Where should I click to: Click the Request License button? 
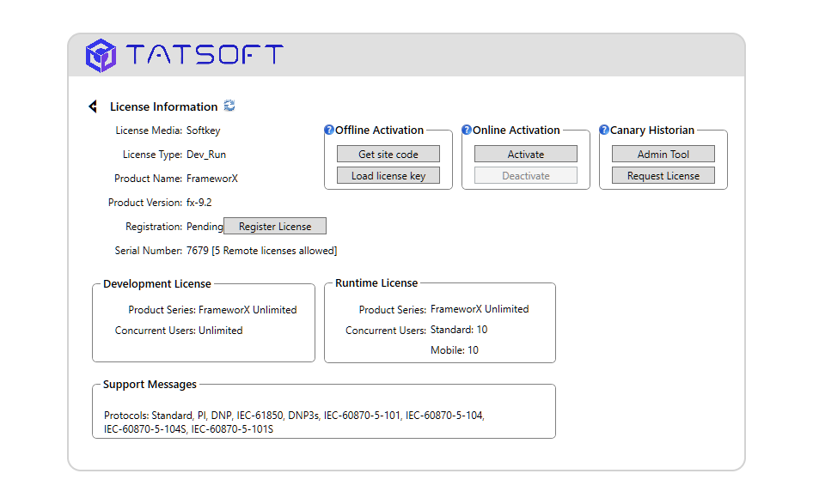(x=663, y=176)
